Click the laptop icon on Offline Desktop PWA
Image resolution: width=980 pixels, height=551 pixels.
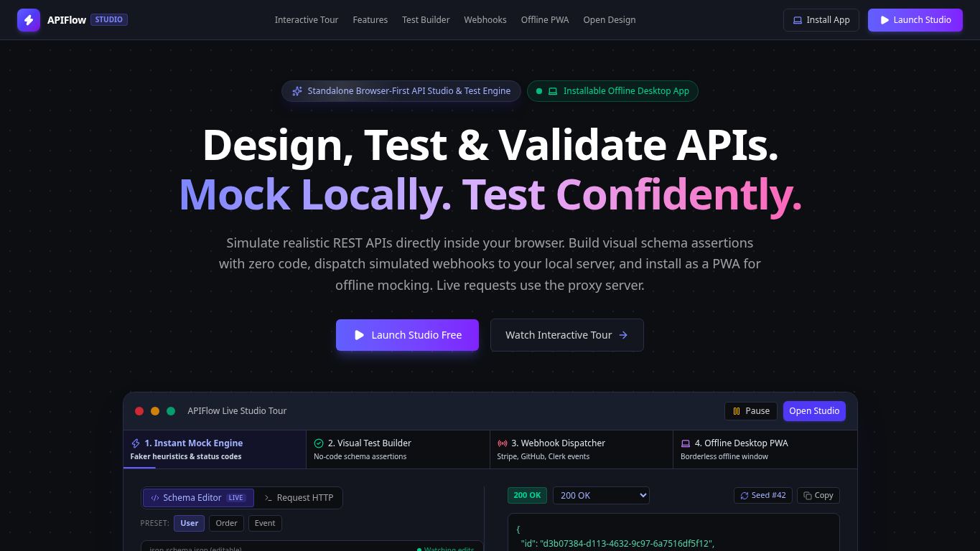pyautogui.click(x=686, y=443)
